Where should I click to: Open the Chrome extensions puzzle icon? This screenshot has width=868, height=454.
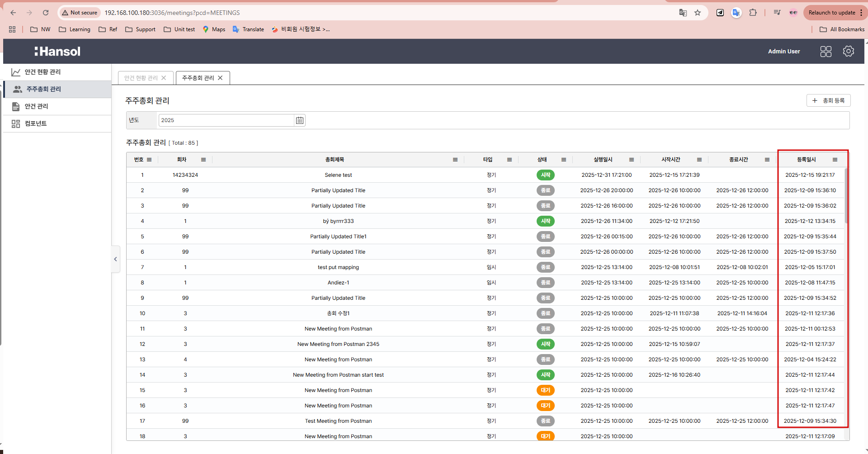[753, 13]
